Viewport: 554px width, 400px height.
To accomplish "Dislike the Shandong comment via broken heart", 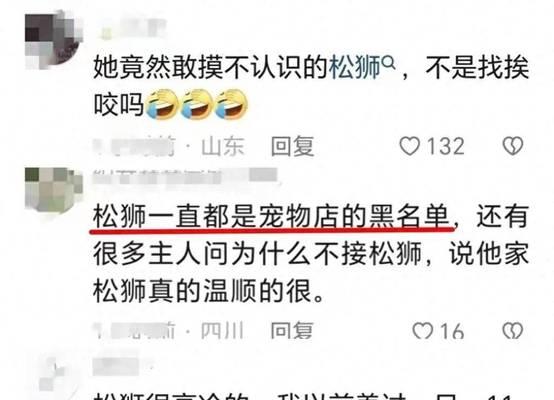I will (513, 146).
